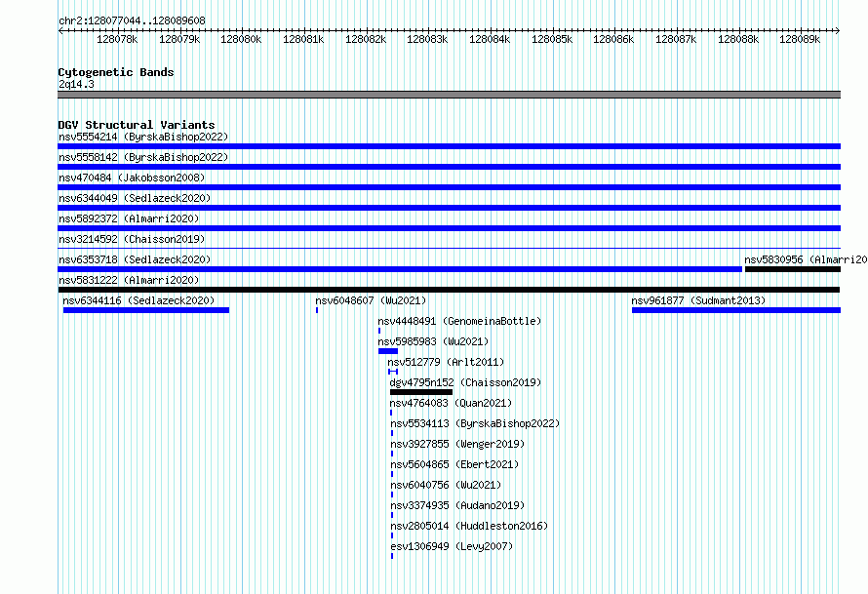Image resolution: width=868 pixels, height=594 pixels.
Task: Click the blue bar under nsv961877
Action: [736, 310]
